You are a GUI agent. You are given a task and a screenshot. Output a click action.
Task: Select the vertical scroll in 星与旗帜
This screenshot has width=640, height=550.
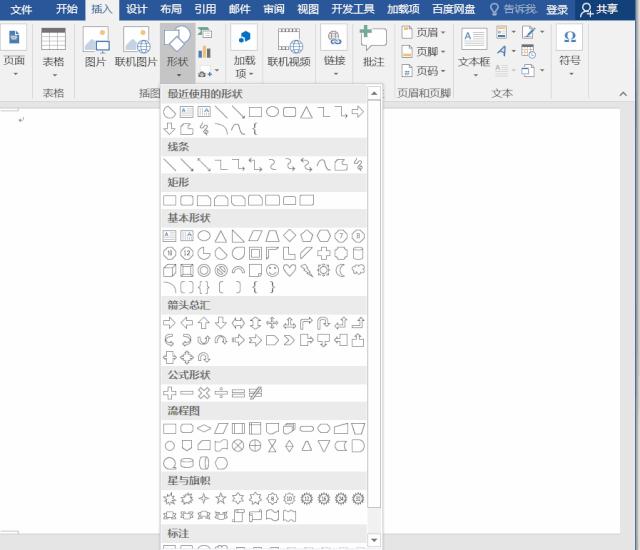[x=238, y=516]
